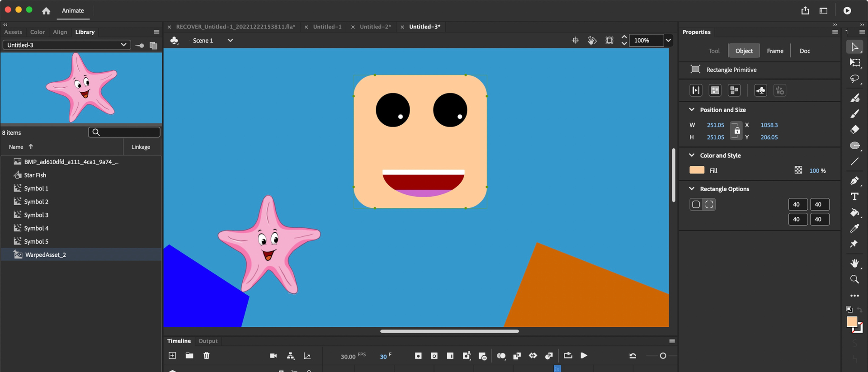Select the Hand tool
This screenshot has height=372, width=868.
(x=854, y=263)
